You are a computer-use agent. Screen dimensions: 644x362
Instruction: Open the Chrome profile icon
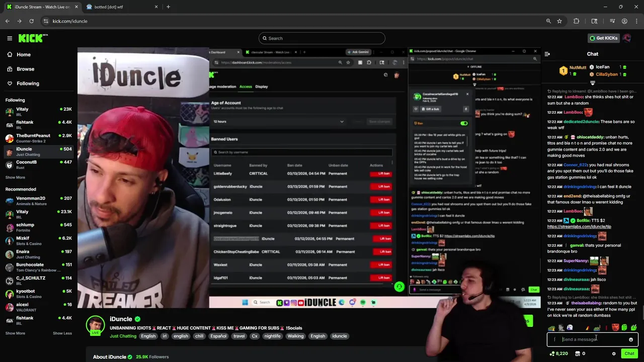[624, 21]
